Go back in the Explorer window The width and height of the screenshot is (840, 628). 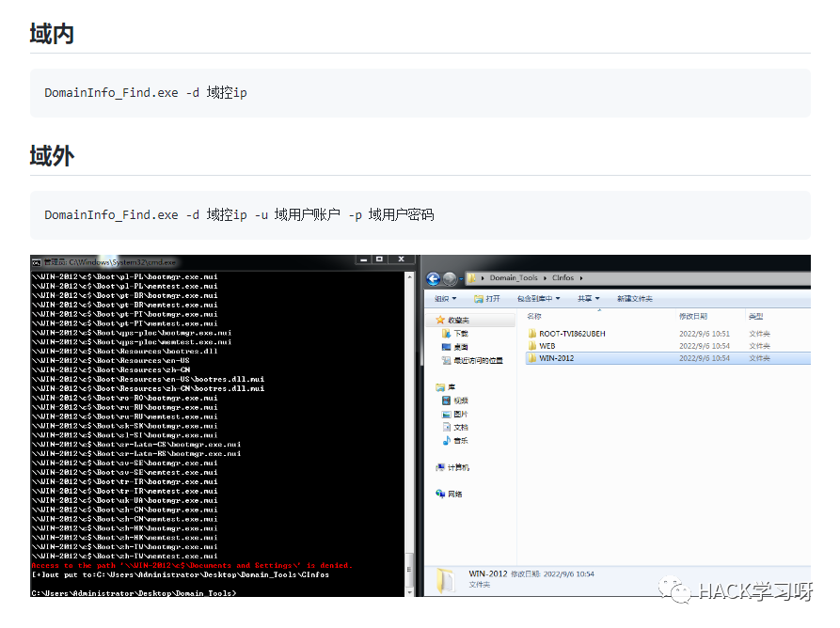pos(434,278)
